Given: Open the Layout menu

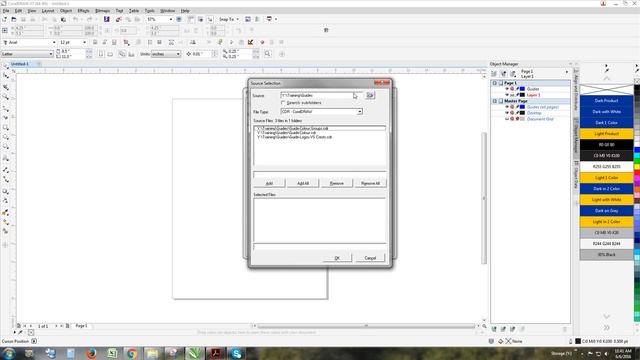Looking at the screenshot, I should 48,11.
